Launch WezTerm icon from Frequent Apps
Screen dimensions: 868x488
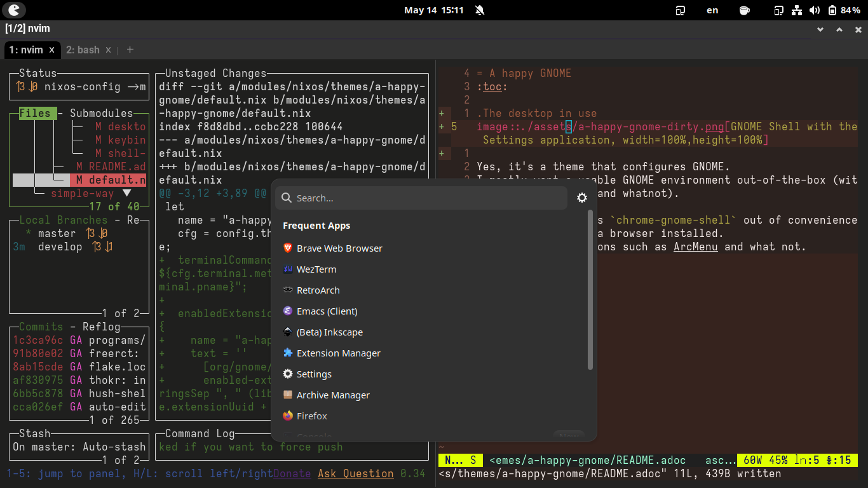(x=288, y=269)
